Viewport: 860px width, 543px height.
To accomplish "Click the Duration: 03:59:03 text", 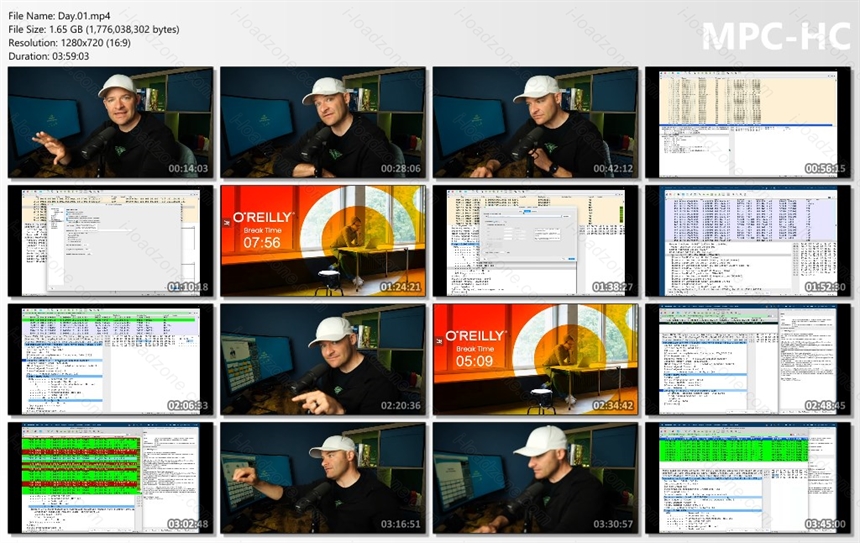I will point(49,56).
